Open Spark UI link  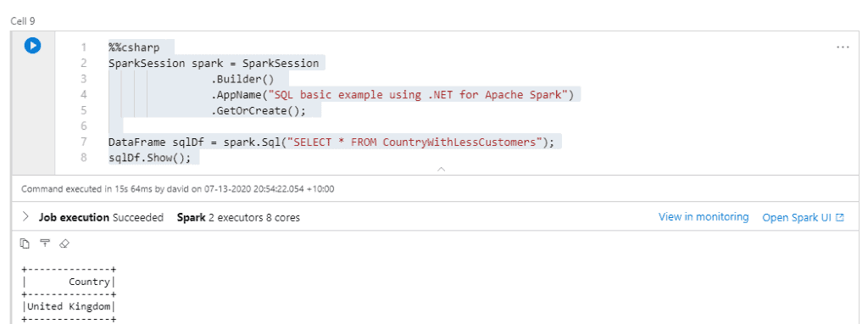(797, 218)
